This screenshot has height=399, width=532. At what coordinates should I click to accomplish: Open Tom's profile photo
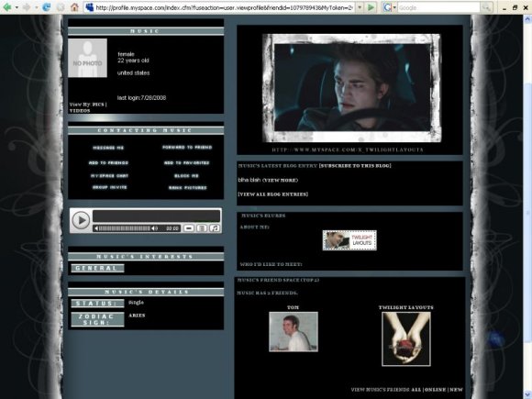click(294, 332)
